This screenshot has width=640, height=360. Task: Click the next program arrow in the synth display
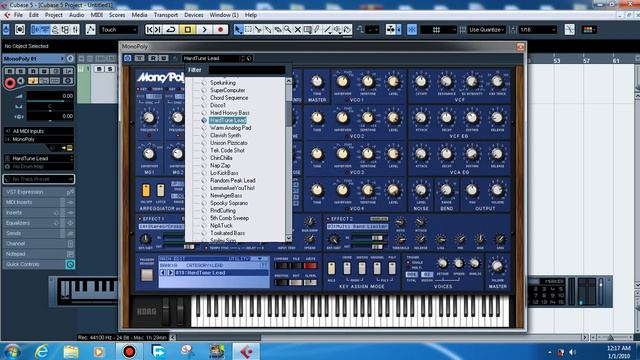coord(171,273)
